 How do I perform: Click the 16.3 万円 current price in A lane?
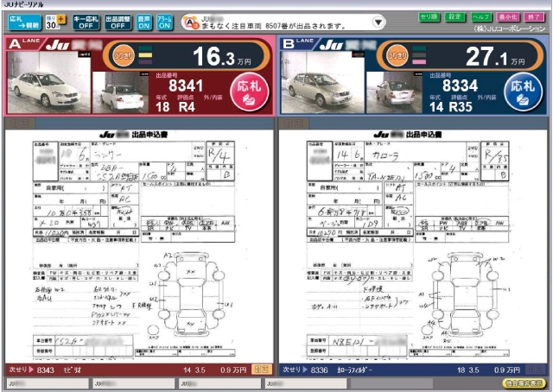coord(222,57)
